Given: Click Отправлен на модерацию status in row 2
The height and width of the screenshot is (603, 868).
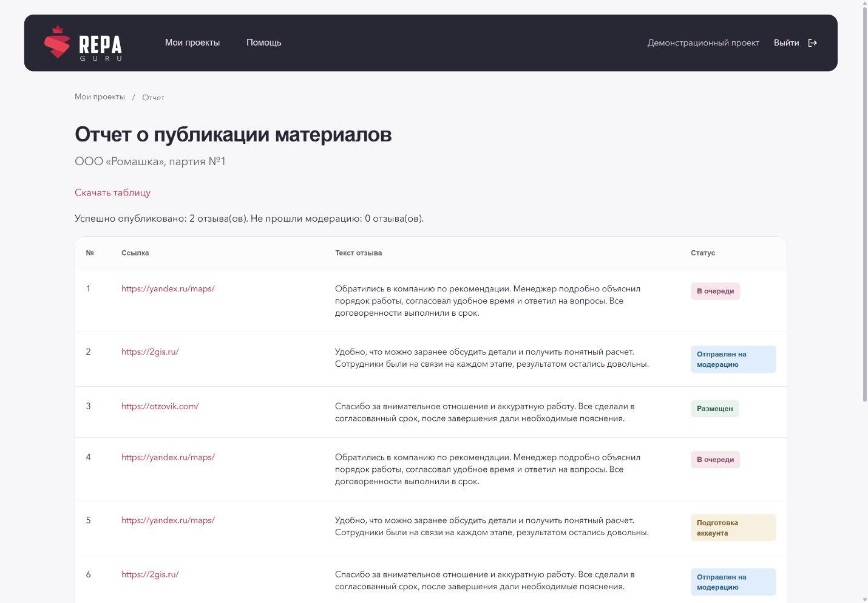Looking at the screenshot, I should coord(733,359).
